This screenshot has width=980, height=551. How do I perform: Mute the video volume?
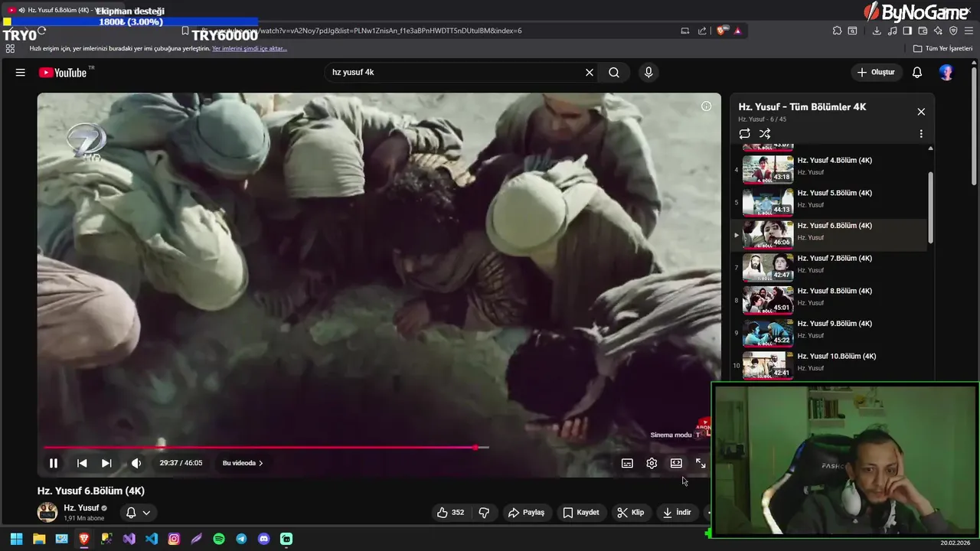[x=136, y=463]
